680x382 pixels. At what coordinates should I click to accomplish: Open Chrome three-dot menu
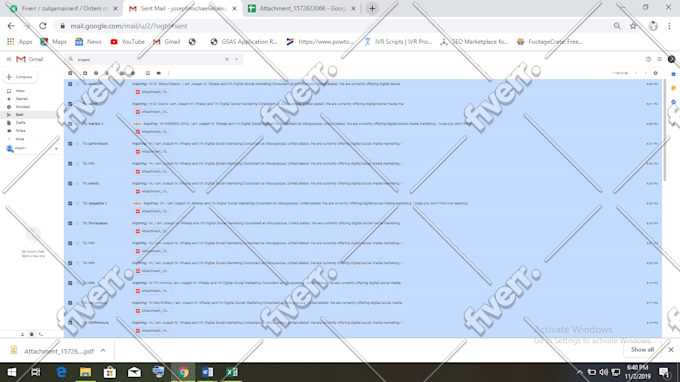[669, 26]
